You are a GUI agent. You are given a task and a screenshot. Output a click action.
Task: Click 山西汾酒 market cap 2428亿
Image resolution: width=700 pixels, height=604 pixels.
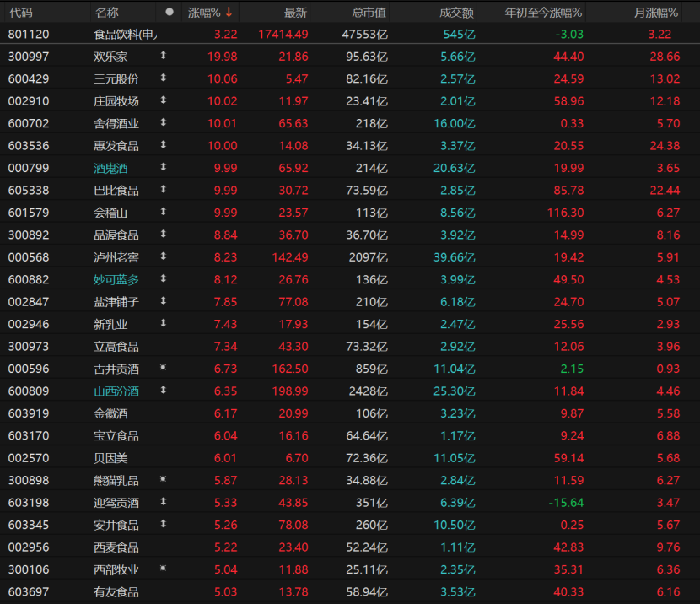(369, 391)
